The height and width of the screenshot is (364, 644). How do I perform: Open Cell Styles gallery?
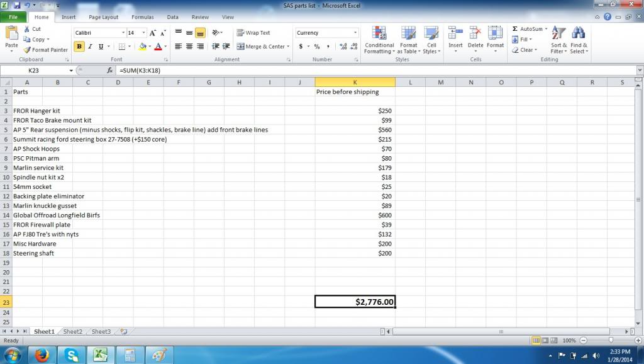[x=431, y=40]
